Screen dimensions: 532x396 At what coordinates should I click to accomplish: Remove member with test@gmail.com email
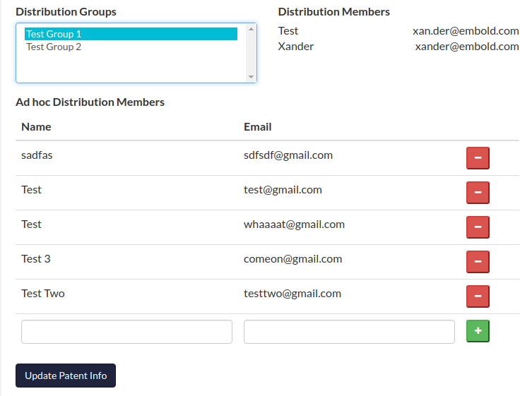click(x=478, y=193)
